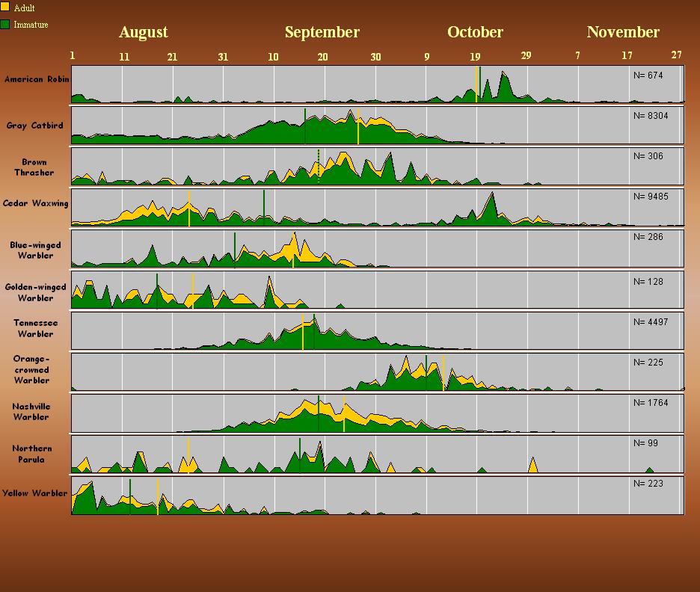
Task: Click the green Immature legend swatch
Action: coord(5,25)
